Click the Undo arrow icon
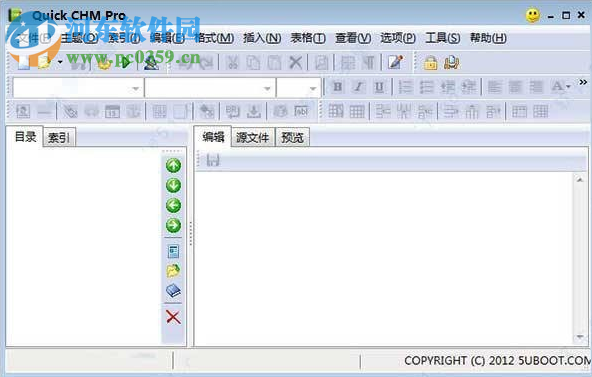Screen dimensions: 592x377 pos(185,62)
